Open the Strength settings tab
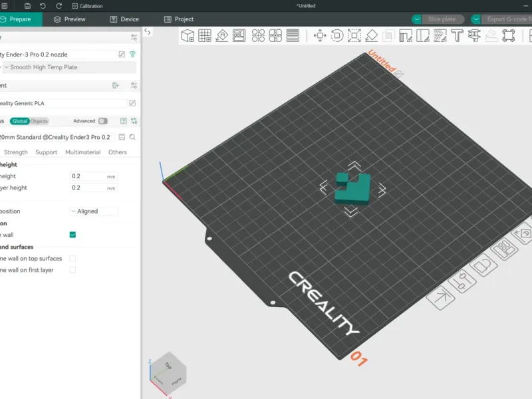 coord(15,152)
